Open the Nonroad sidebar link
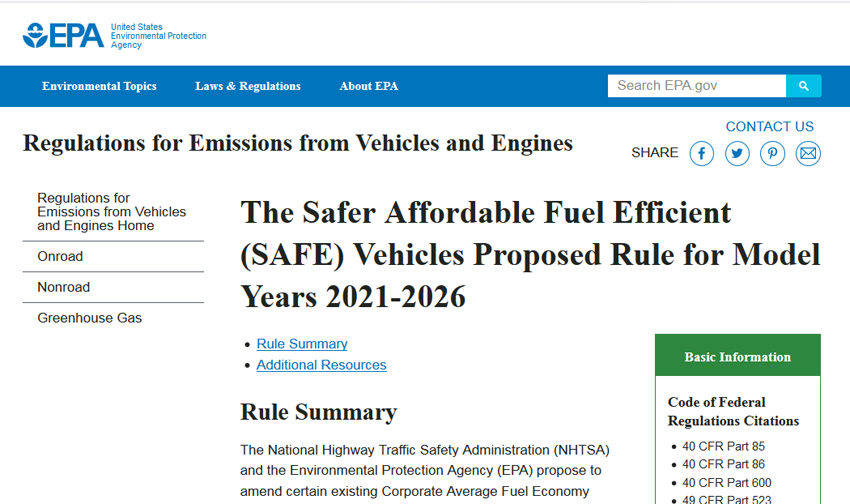The image size is (850, 504). click(x=63, y=287)
